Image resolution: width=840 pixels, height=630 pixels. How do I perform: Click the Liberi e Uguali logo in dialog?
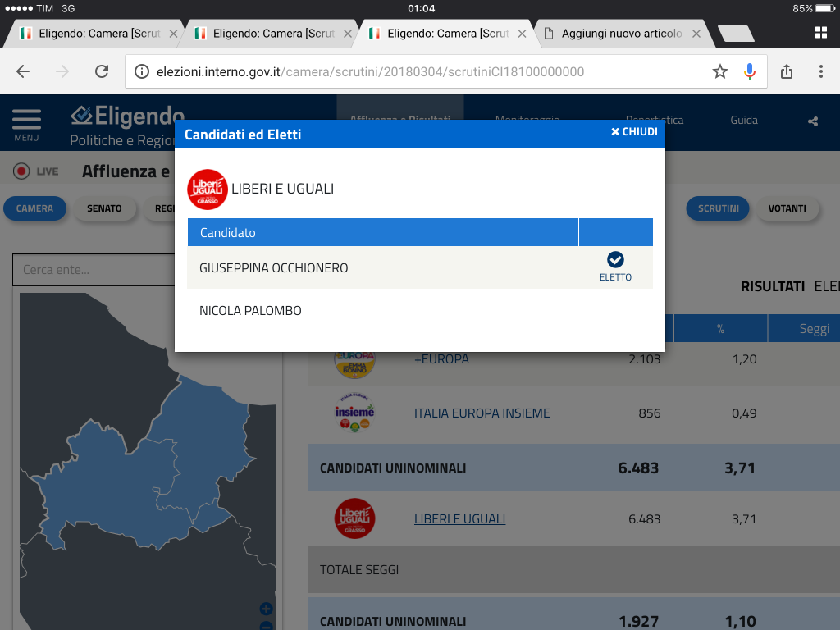coord(208,189)
